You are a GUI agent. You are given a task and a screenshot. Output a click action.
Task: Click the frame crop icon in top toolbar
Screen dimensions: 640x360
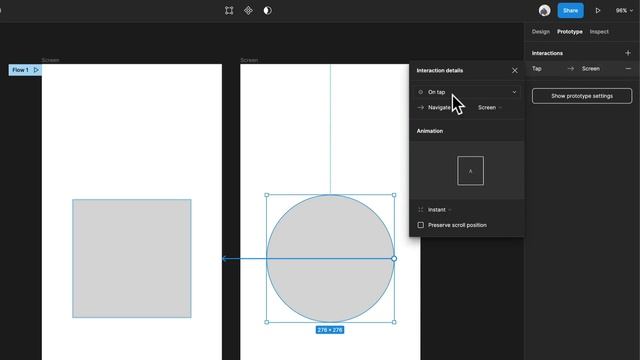[x=229, y=11]
